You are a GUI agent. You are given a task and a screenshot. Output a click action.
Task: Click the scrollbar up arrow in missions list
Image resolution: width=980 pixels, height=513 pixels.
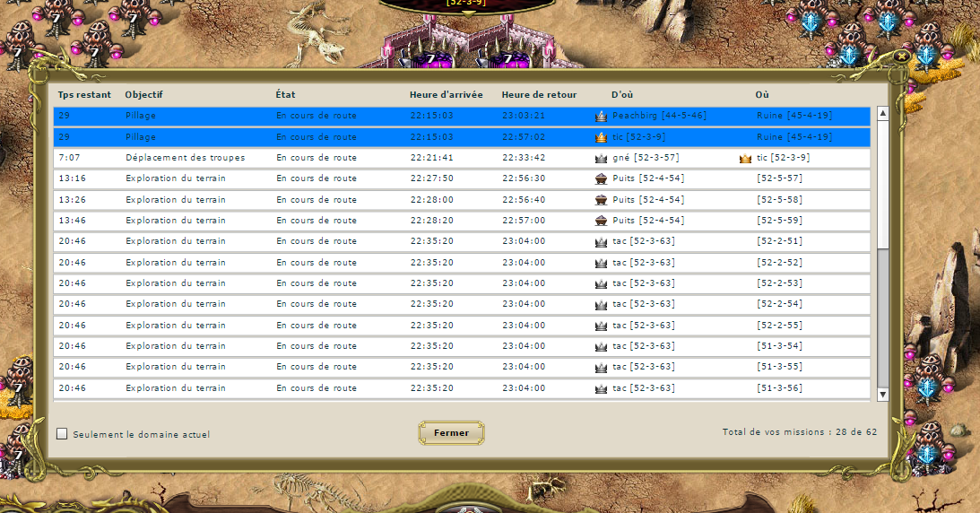point(882,113)
